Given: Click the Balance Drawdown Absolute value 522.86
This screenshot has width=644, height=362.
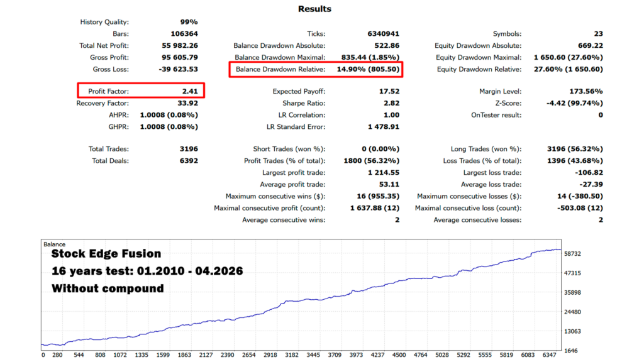Looking at the screenshot, I should coord(387,45).
